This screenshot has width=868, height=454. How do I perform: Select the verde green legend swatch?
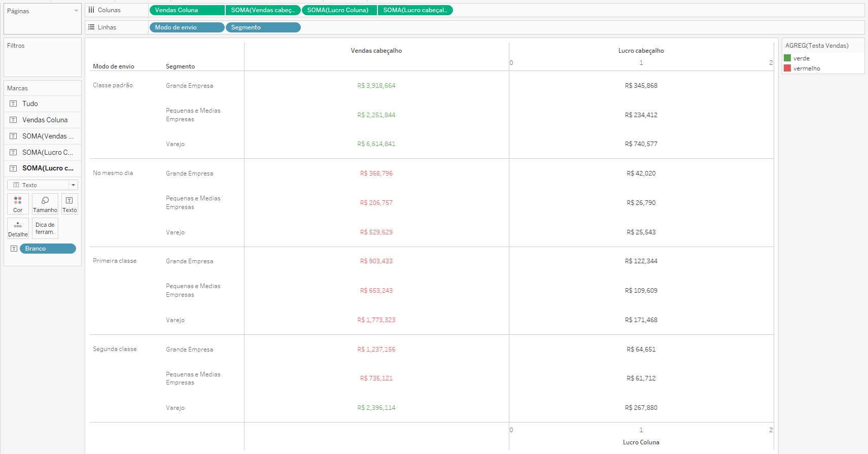click(x=787, y=58)
